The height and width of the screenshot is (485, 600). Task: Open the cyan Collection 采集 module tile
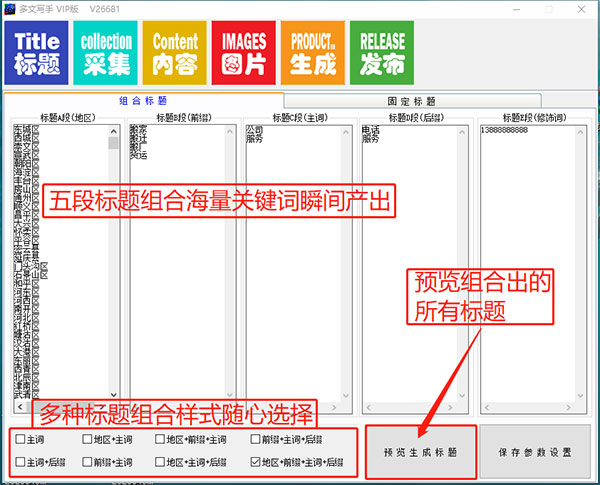105,53
